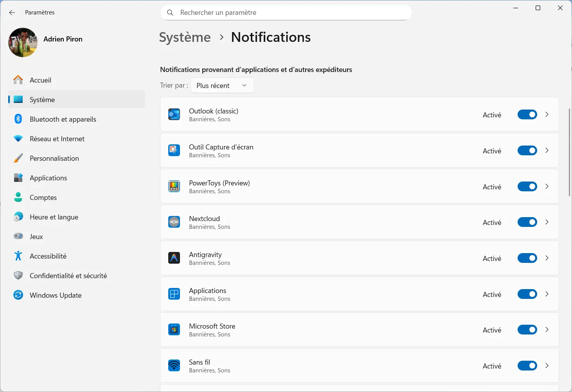Click the Sans fil wireless icon
The image size is (572, 392).
click(174, 365)
